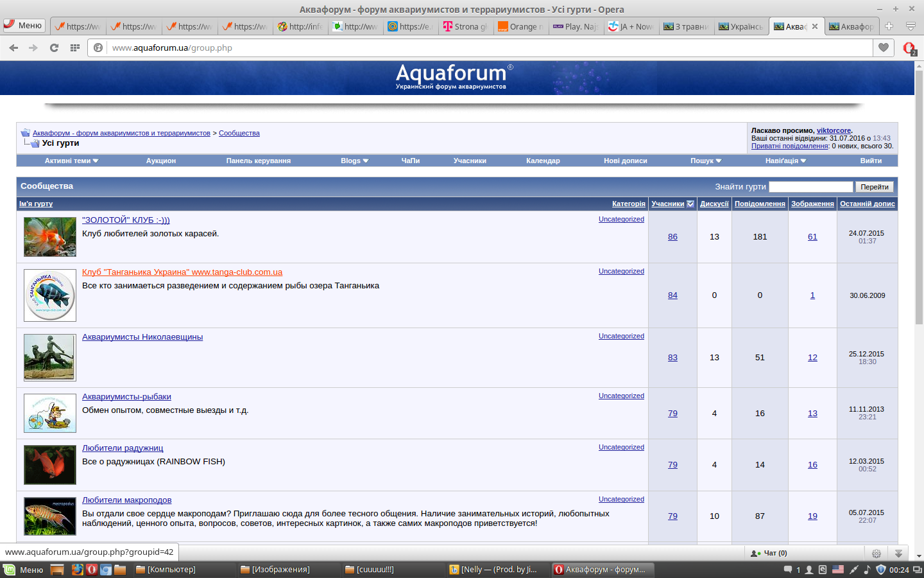Screen dimensions: 924x578
Task: Expand the Blogs dropdown menu
Action: [x=354, y=161]
